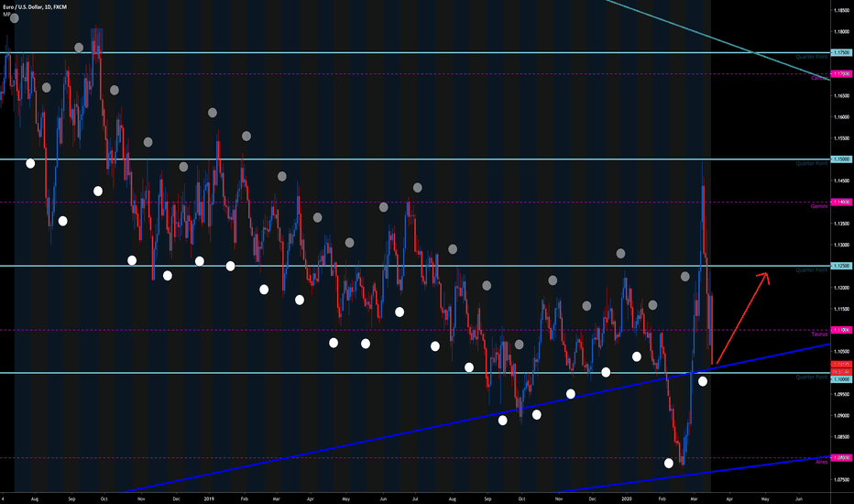The width and height of the screenshot is (854, 504).
Task: Select Quarter Point label at 1.12500
Action: 812,269
